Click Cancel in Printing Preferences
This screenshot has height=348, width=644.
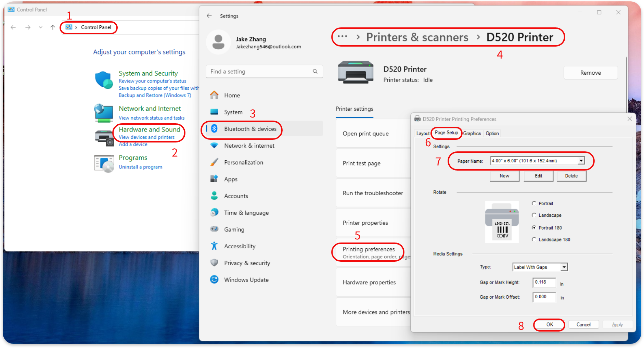583,324
